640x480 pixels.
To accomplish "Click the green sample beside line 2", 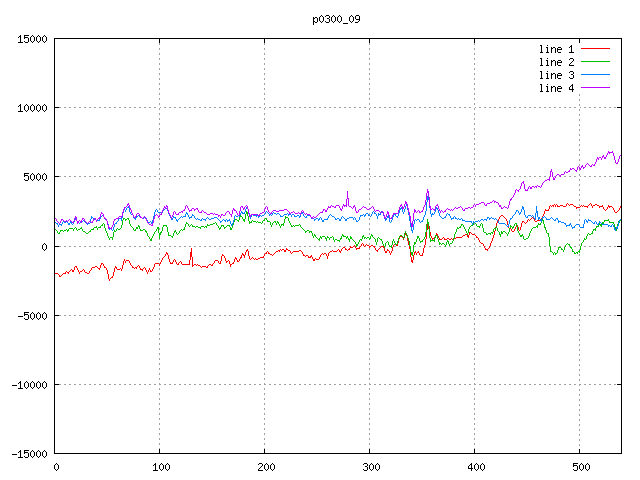I will [x=596, y=62].
